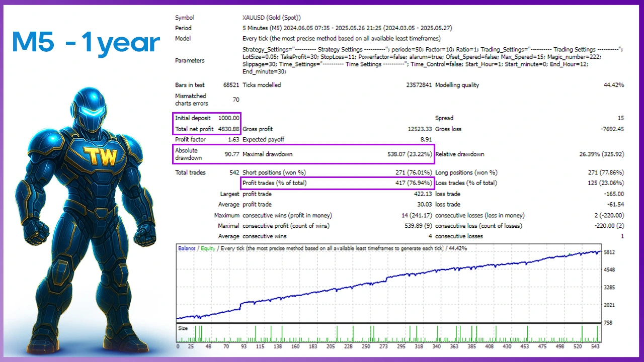Screen dimensions: 644x362
Task: Click the parameters text beginning "Strategy_Settings"
Action: pos(433,60)
